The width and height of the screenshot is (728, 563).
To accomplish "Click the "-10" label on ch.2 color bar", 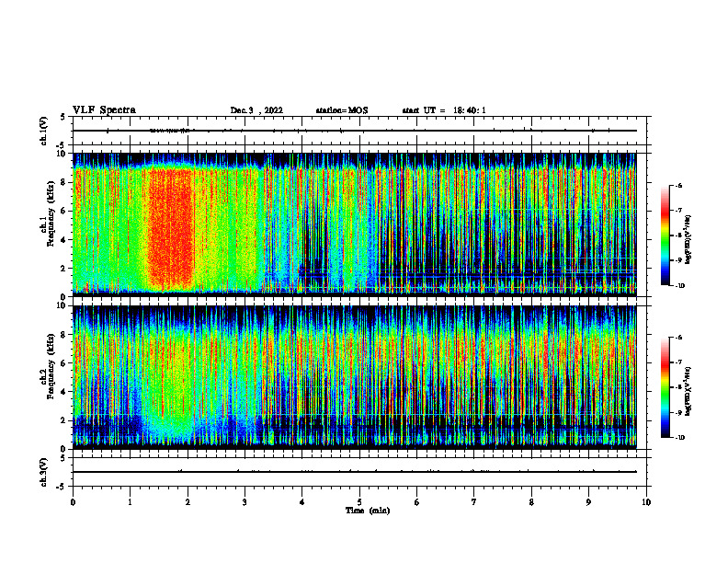I will (x=679, y=438).
